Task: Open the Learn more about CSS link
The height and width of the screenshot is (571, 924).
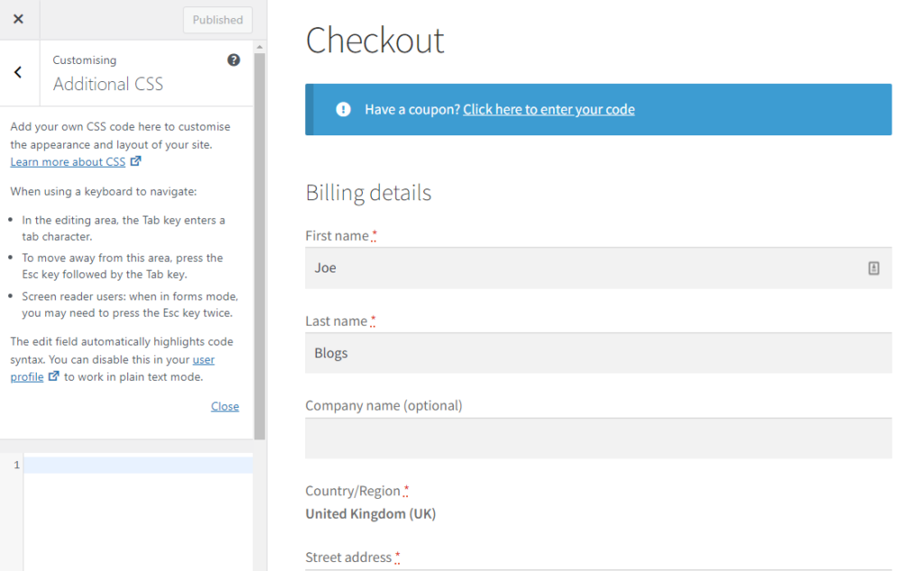Action: pos(68,162)
